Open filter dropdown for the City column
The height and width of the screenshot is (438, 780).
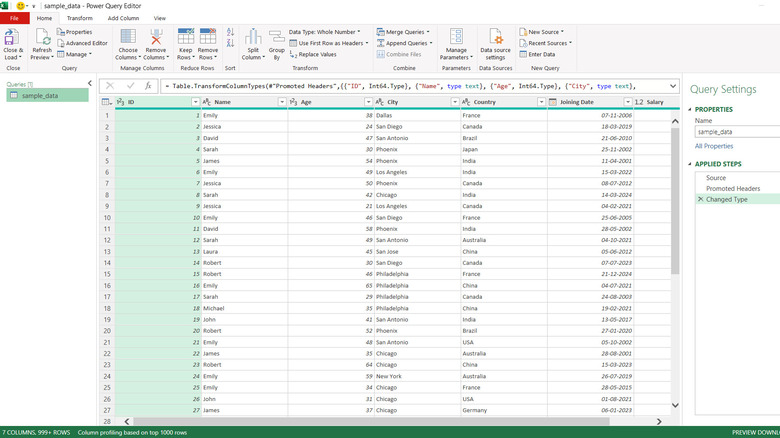[x=453, y=102]
